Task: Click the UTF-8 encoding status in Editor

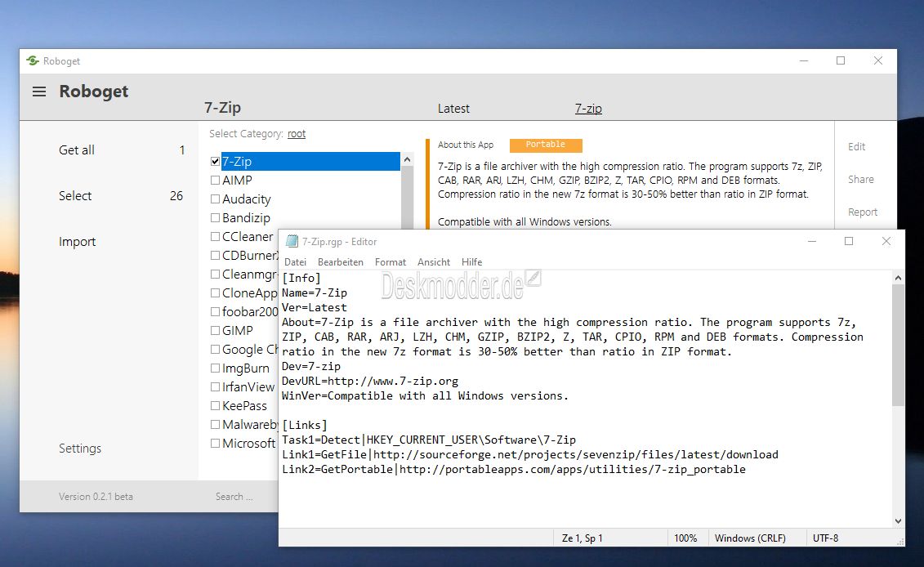Action: pyautogui.click(x=826, y=538)
